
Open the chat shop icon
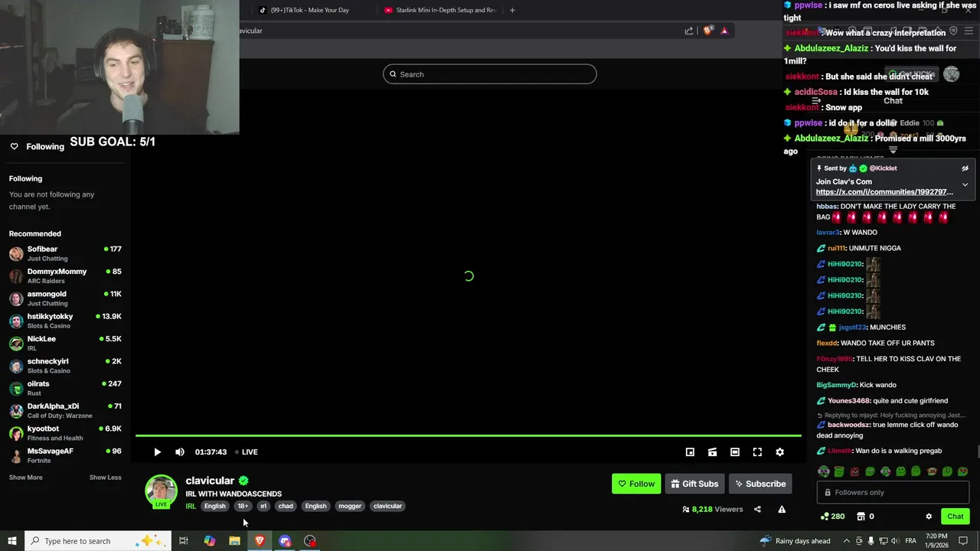pos(861,517)
